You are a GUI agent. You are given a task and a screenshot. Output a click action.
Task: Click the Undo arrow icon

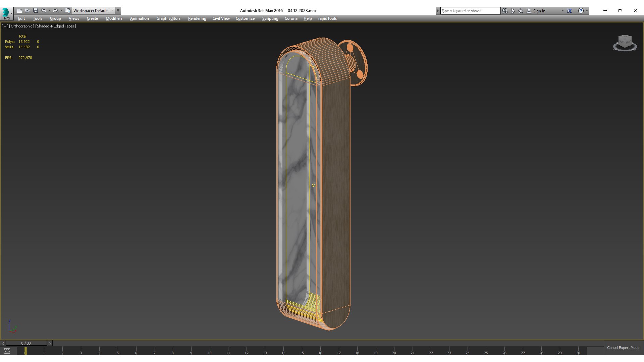pos(44,11)
